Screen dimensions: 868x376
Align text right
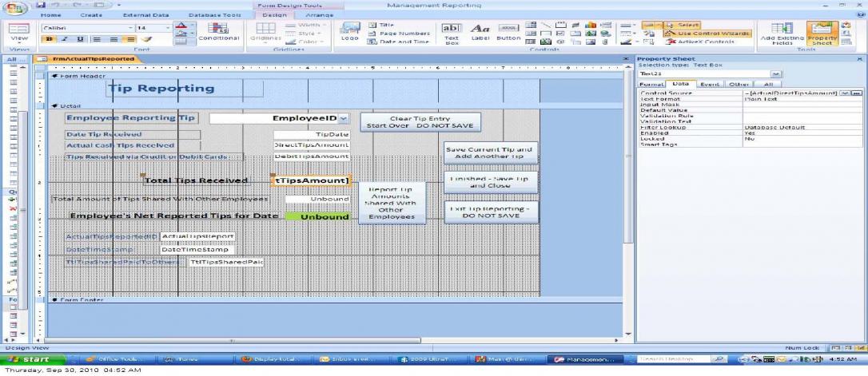(129, 39)
